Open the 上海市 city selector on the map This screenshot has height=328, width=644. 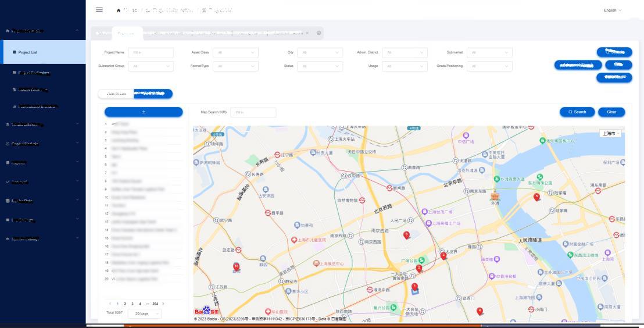[610, 134]
